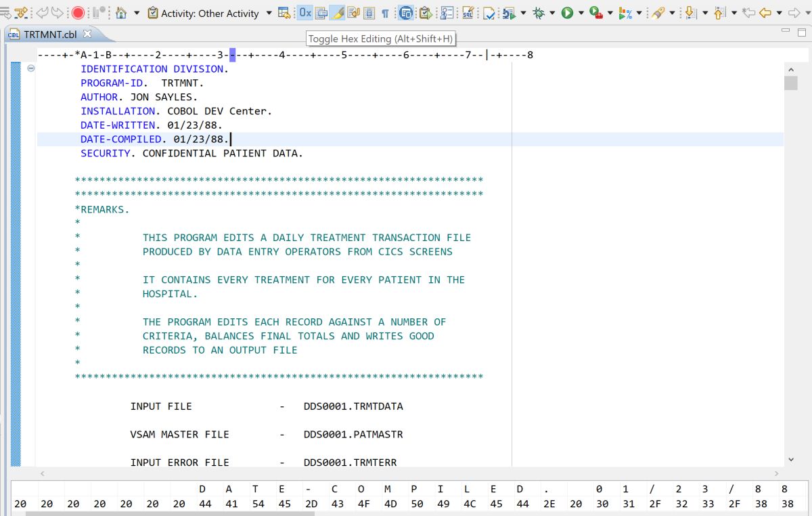812x516 pixels.
Task: Collapse the IDENTIFICATION DIVISION fold marker
Action: [x=30, y=68]
